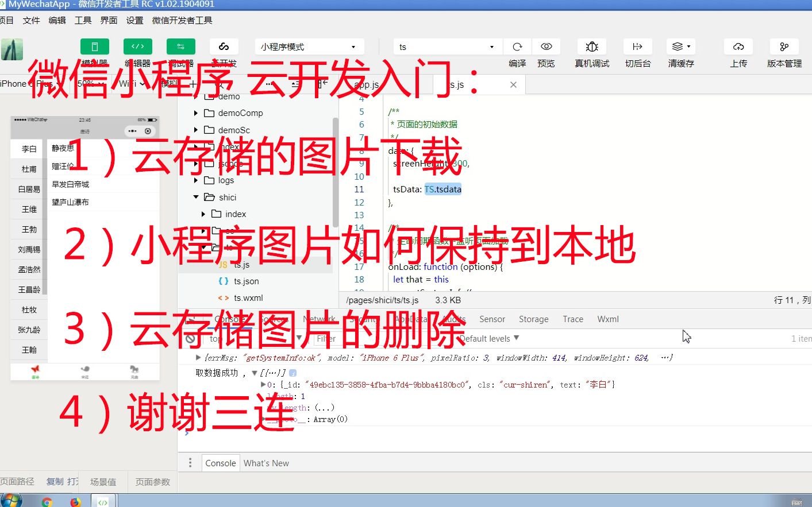The image size is (812, 507).
Task: Expand the logs folder
Action: [196, 180]
